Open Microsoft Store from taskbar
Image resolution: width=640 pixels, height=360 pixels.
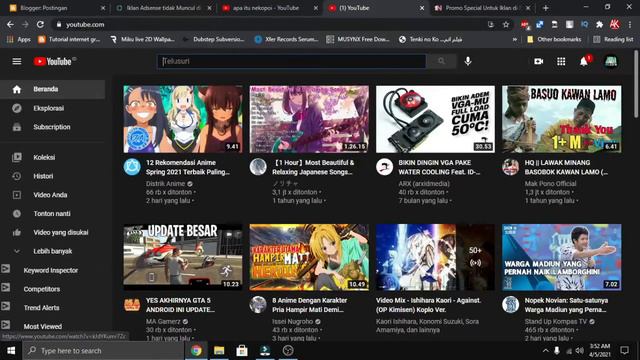tap(242, 351)
